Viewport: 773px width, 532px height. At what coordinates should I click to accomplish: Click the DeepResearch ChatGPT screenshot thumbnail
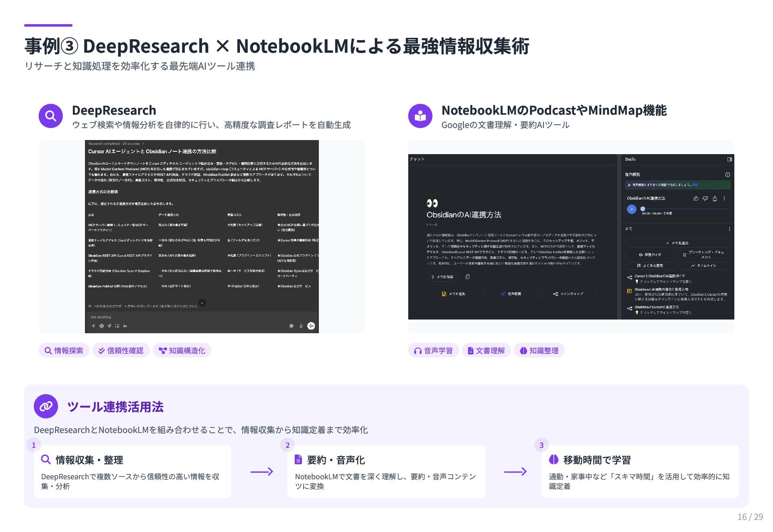202,237
